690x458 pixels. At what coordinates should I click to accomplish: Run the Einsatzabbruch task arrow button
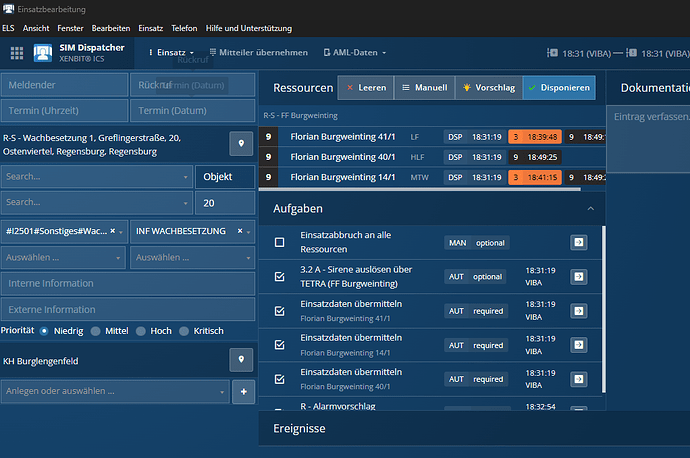[579, 243]
